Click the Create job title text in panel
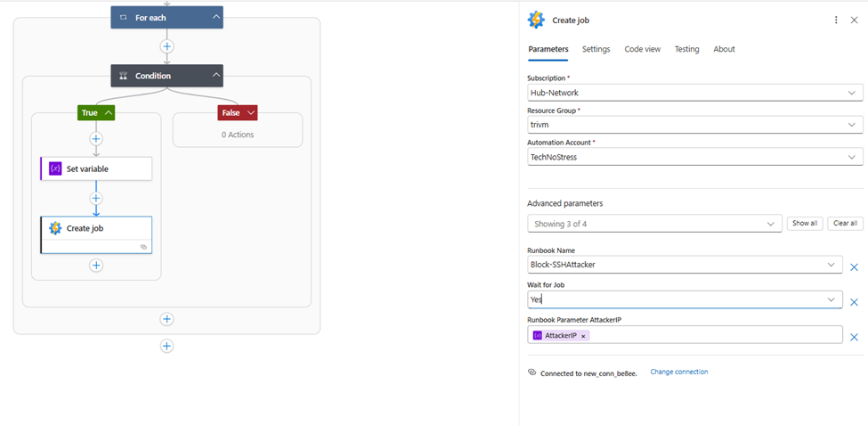This screenshot has width=868, height=426. coord(571,20)
